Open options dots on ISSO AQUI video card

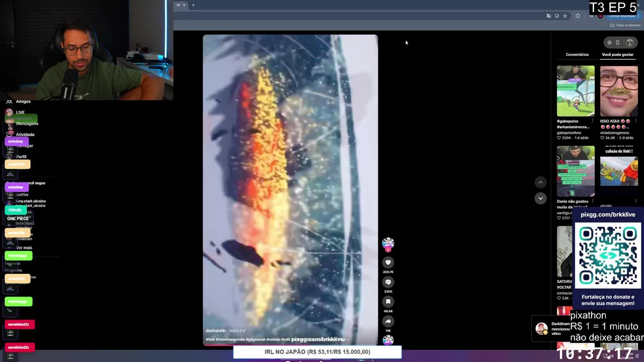[636, 121]
